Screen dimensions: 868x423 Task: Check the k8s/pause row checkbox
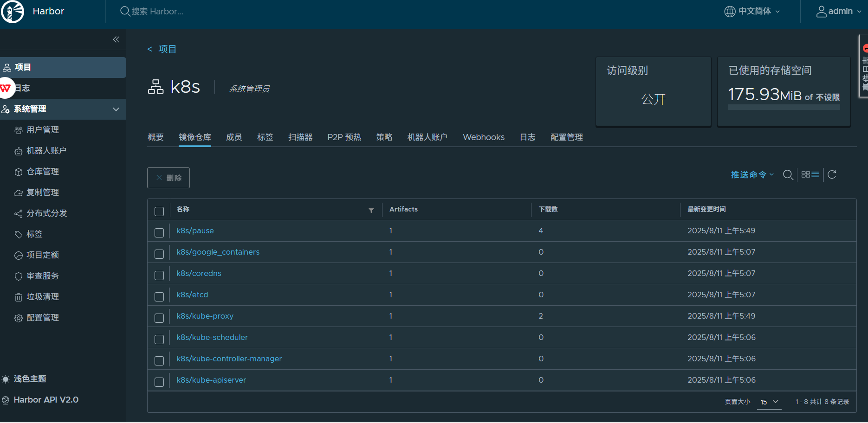[159, 233]
